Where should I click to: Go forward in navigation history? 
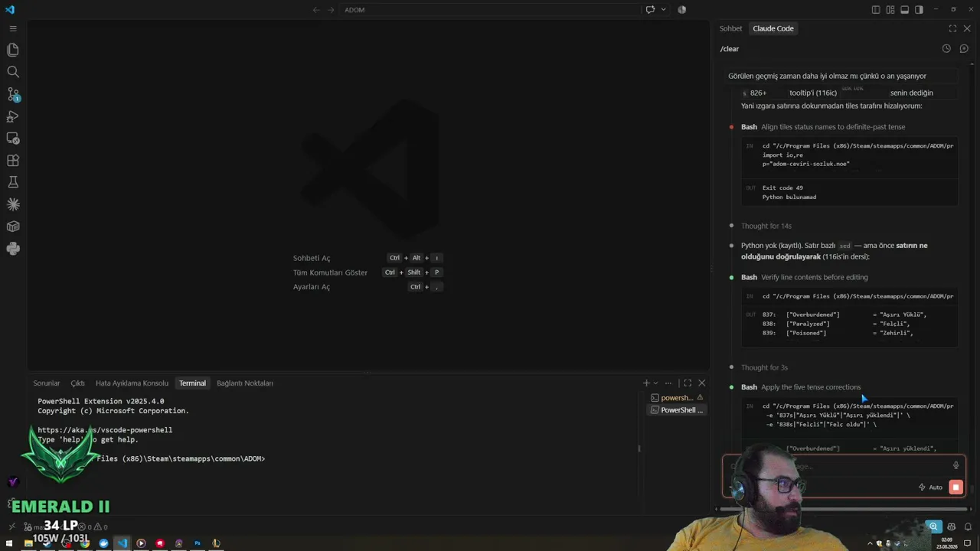(x=331, y=10)
